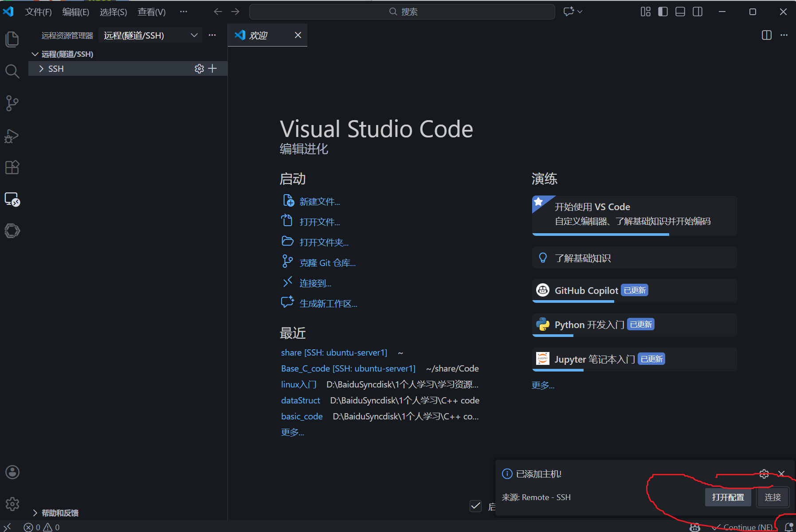Image resolution: width=796 pixels, height=532 pixels.
Task: Click the command center search box
Action: [402, 12]
